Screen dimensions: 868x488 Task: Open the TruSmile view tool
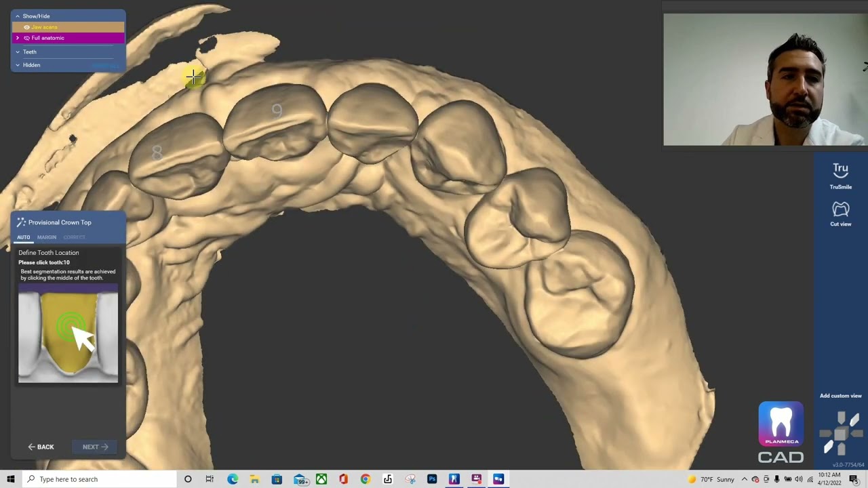click(840, 176)
